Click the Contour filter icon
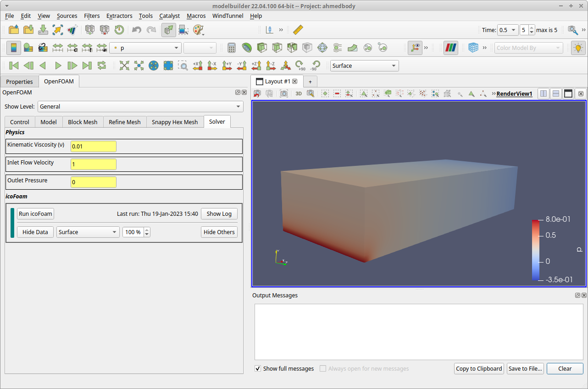588x389 pixels. pyautogui.click(x=247, y=48)
